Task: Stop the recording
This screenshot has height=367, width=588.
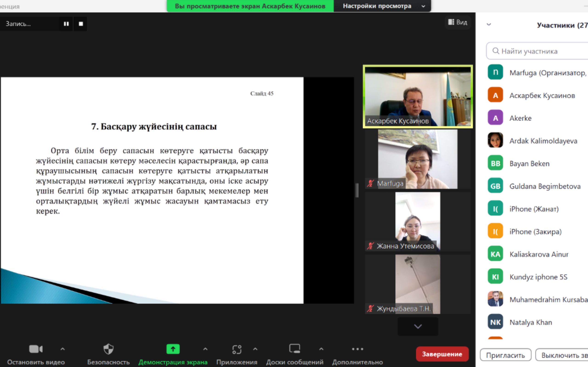Action: point(81,24)
